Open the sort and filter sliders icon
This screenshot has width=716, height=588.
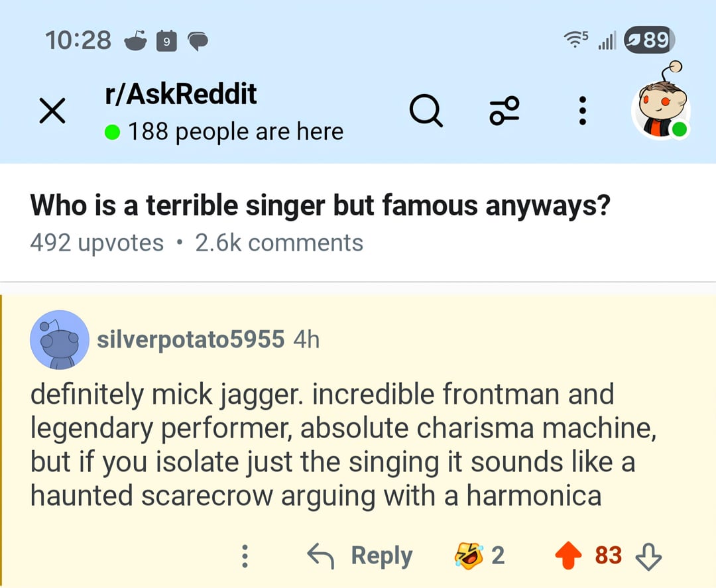[504, 111]
